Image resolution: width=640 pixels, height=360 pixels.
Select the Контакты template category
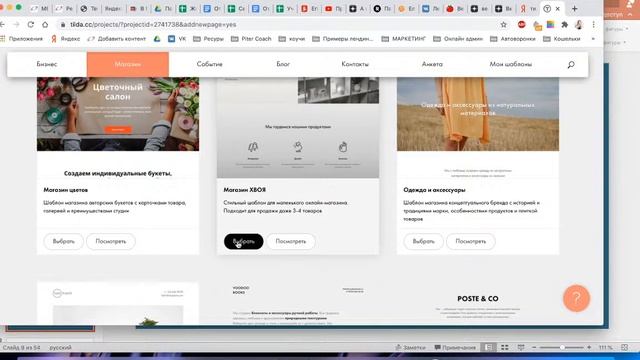(x=355, y=64)
